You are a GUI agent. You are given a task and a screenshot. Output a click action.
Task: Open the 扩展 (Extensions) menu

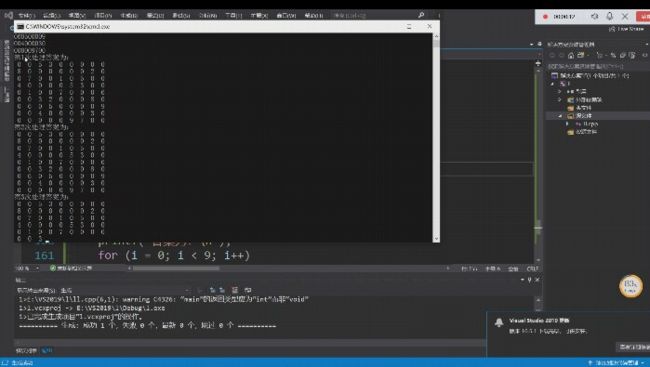click(x=259, y=15)
